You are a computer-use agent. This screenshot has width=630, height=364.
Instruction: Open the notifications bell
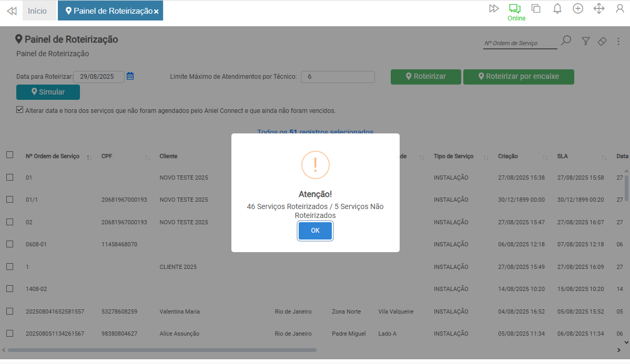[557, 8]
